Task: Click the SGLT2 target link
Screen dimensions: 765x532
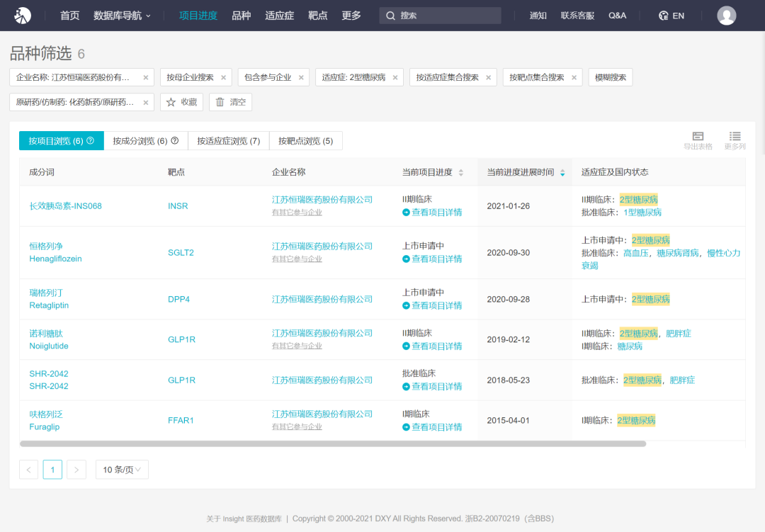Action: coord(181,252)
